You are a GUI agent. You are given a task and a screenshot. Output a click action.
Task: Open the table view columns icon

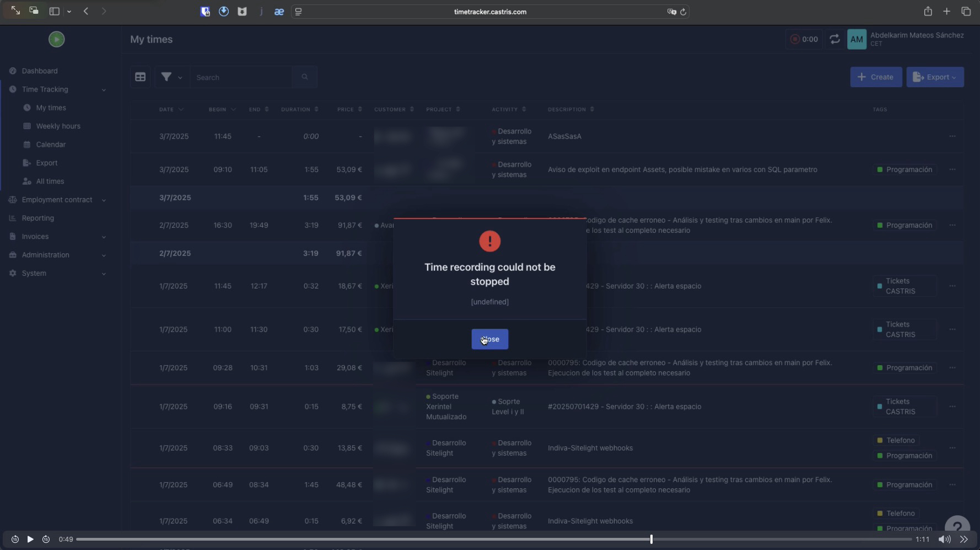(141, 77)
